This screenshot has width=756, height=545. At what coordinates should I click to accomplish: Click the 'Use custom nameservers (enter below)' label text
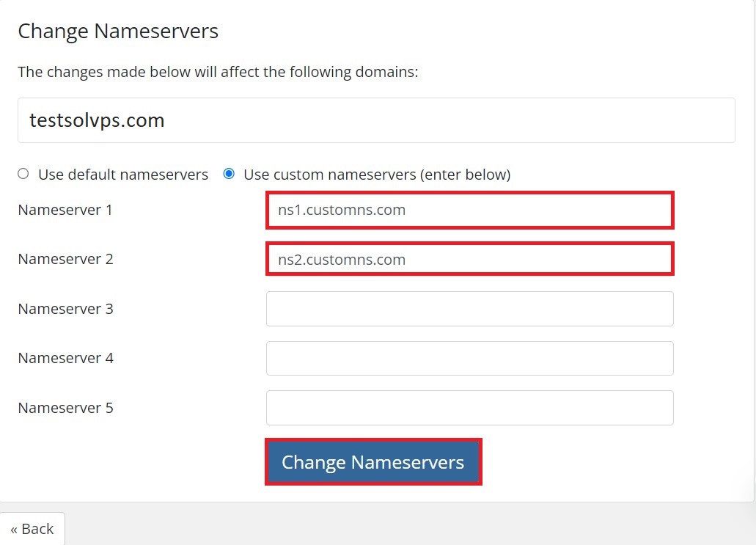click(377, 175)
